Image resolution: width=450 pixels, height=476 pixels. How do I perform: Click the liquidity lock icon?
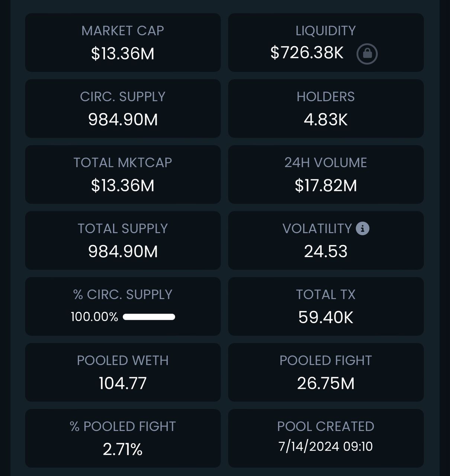(x=367, y=54)
